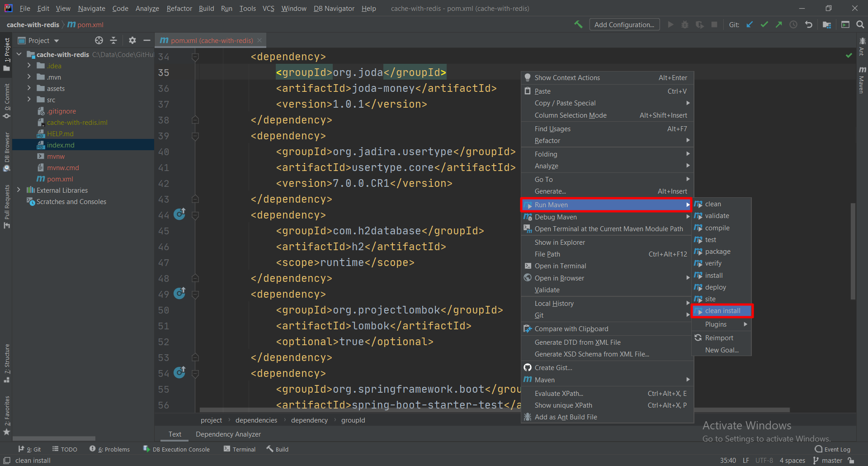Open Project panel settings gear
The width and height of the screenshot is (868, 466).
coord(132,40)
